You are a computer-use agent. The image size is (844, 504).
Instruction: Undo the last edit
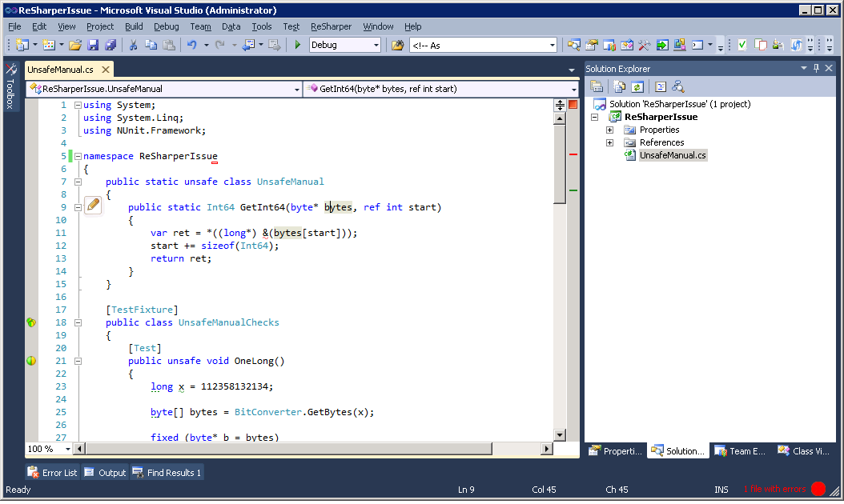point(192,45)
